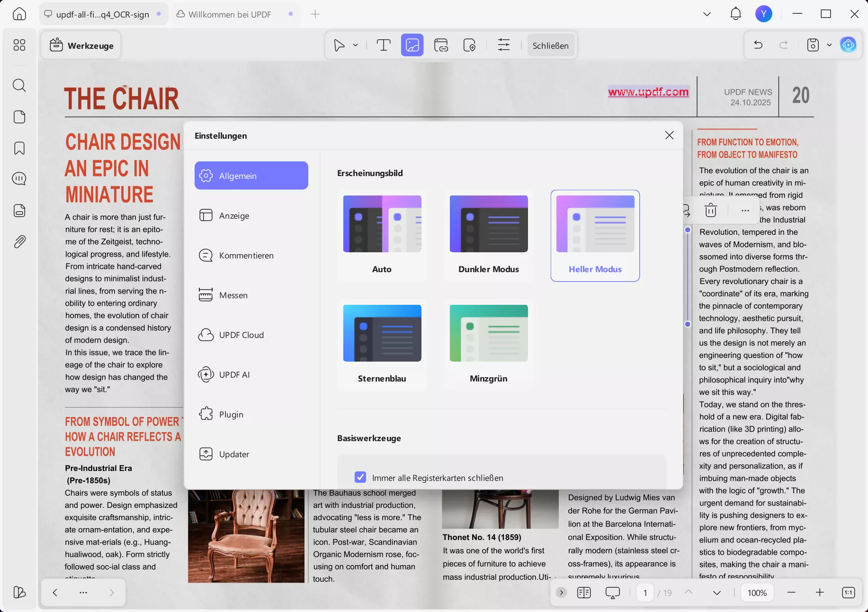
Task: Redo the last action
Action: [784, 45]
